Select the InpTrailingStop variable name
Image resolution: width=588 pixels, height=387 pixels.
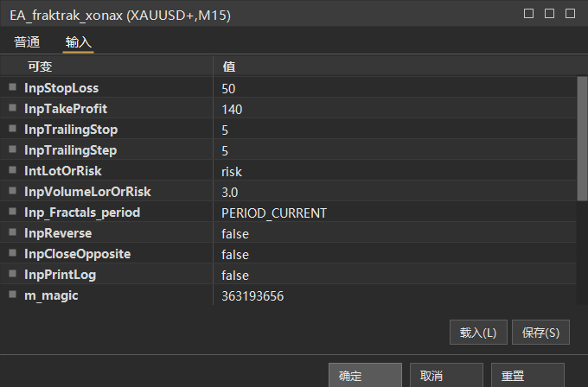(x=71, y=130)
